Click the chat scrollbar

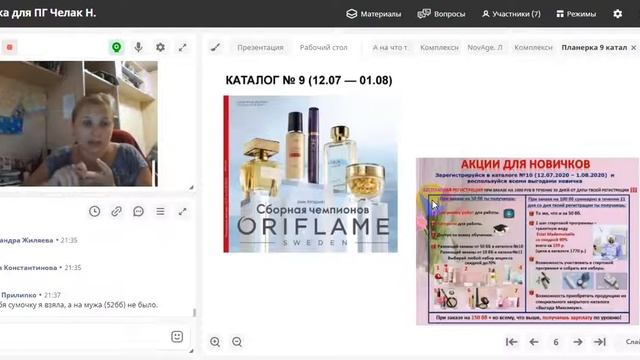(194, 313)
